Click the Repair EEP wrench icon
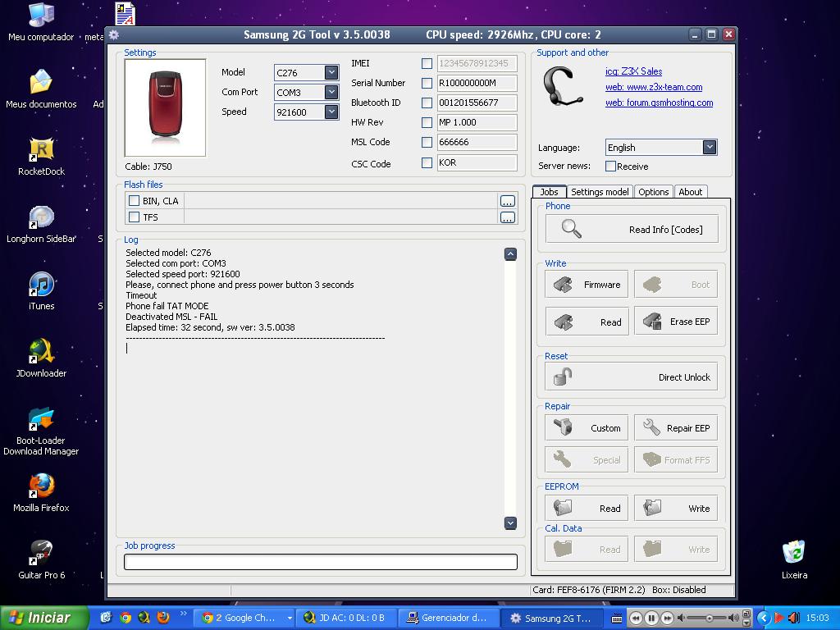This screenshot has height=630, width=840. pos(652,427)
